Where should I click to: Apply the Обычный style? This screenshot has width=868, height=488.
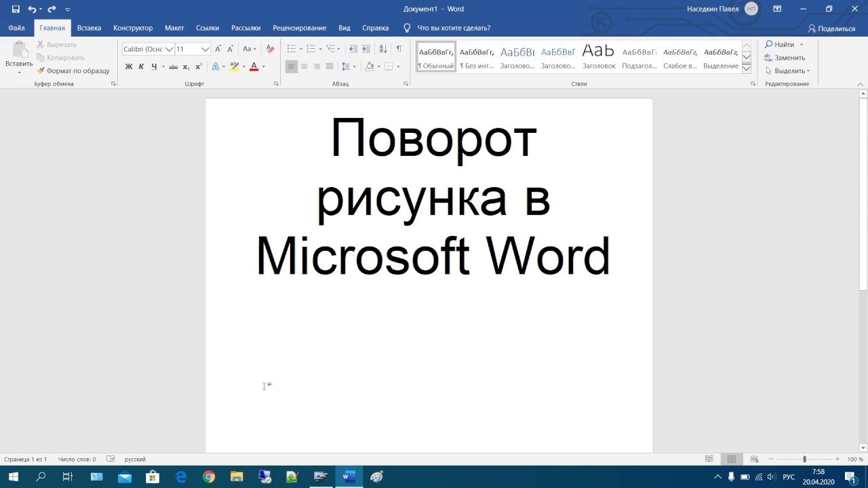coord(436,57)
